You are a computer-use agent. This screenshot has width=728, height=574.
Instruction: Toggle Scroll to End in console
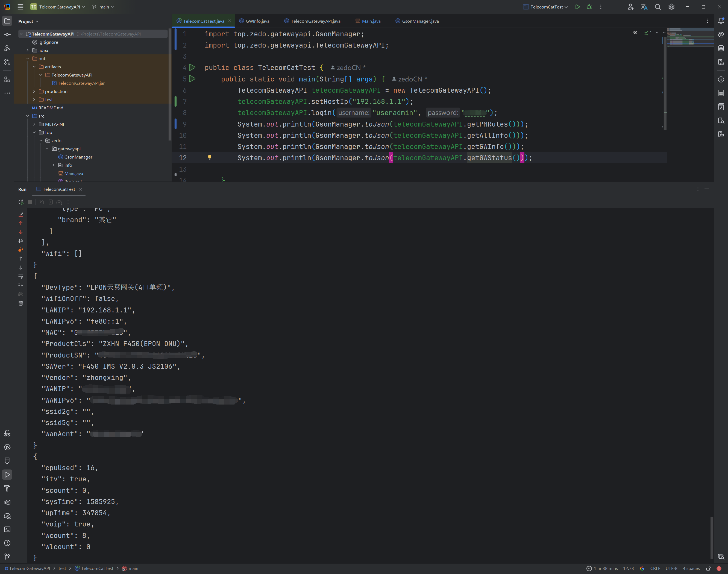point(21,285)
